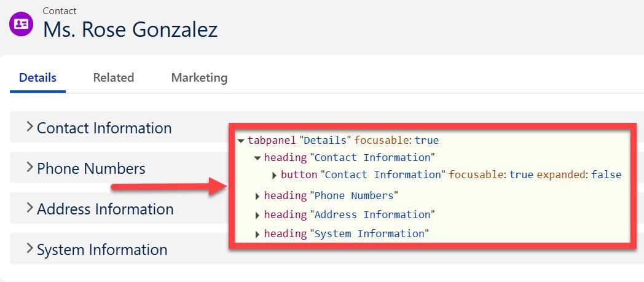Expand the heading "Address Information" tree node
Screen dimensions: 644x282
click(x=257, y=215)
